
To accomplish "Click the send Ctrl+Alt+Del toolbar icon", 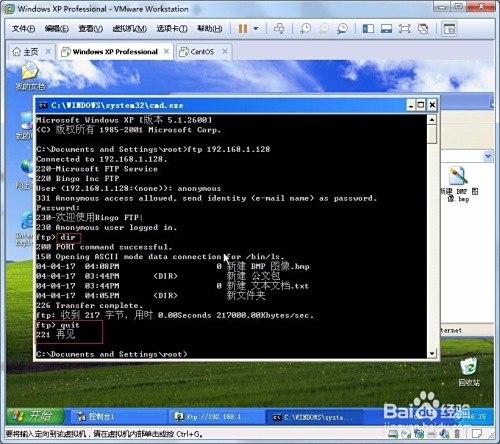I will point(279,29).
